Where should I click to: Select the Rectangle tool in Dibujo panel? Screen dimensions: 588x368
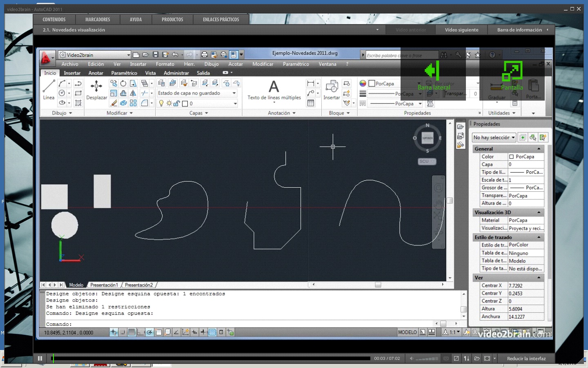click(x=78, y=93)
